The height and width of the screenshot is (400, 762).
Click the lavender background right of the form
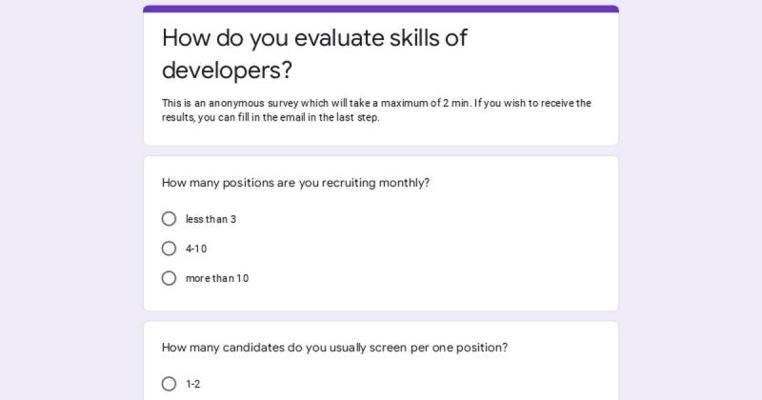coord(690,200)
